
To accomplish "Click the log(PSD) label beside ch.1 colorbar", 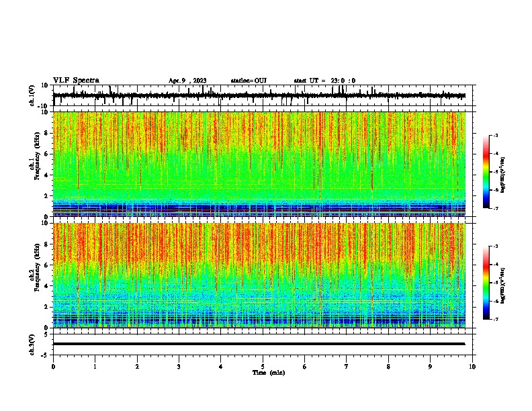I will pos(502,175).
